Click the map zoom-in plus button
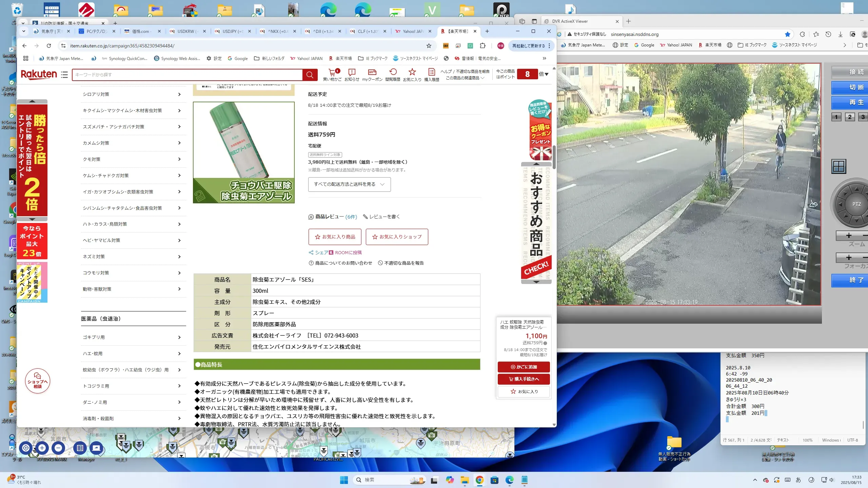868x488 pixels. pos(42,448)
